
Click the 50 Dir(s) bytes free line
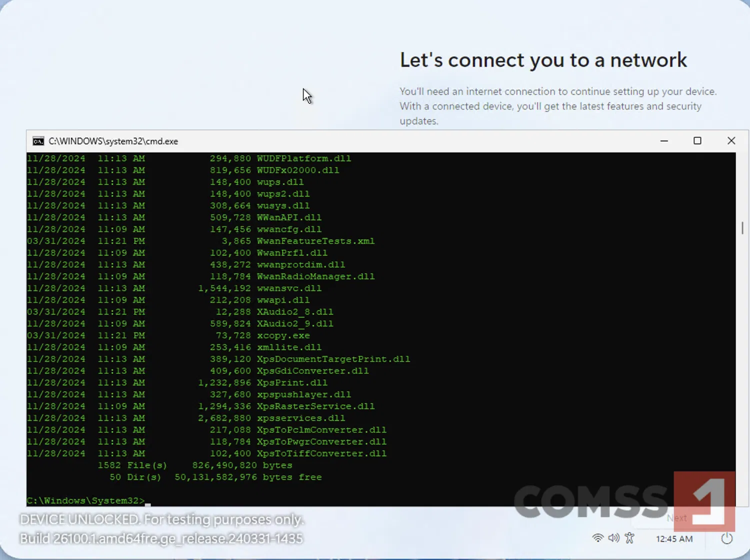point(215,477)
